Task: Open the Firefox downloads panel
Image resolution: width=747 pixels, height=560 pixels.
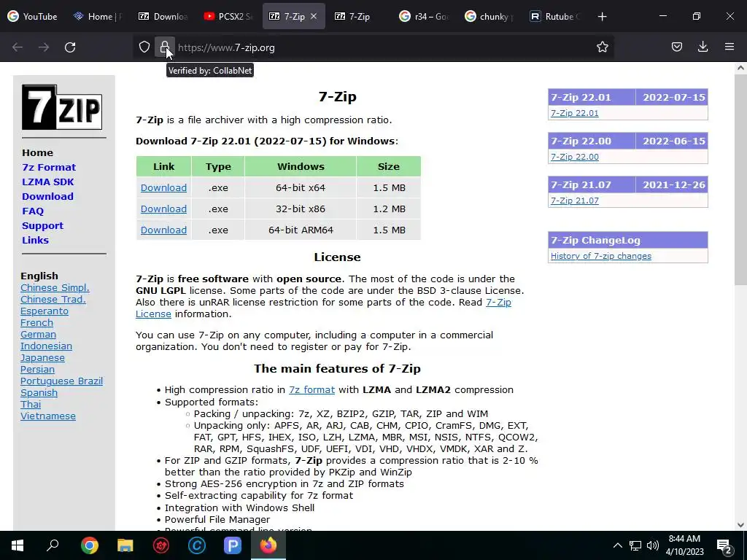Action: (703, 47)
